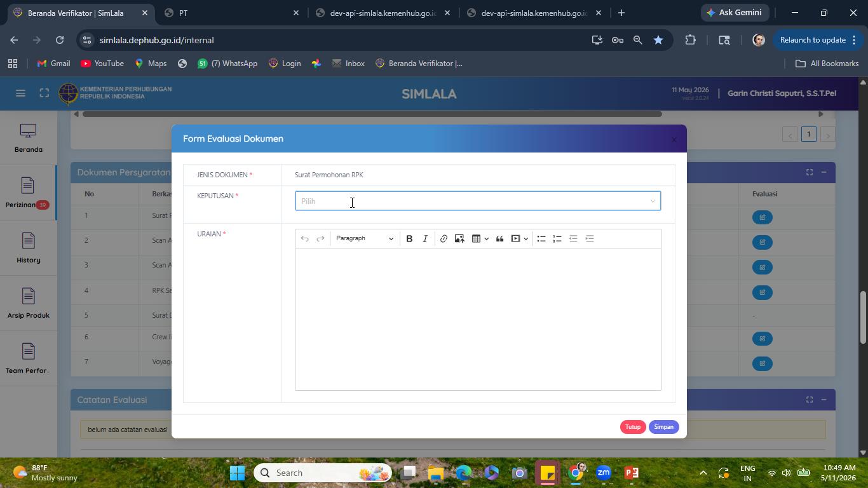Click inside the Uraian text area
The image size is (868, 488).
point(478,319)
